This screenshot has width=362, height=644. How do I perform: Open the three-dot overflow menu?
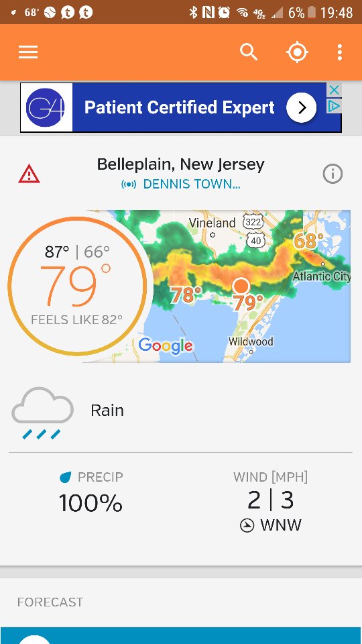pyautogui.click(x=339, y=52)
